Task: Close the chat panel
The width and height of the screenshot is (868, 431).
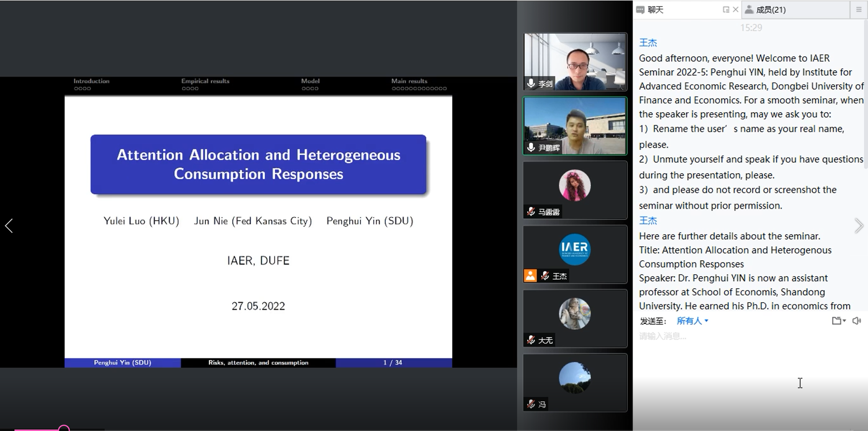Action: coord(736,9)
